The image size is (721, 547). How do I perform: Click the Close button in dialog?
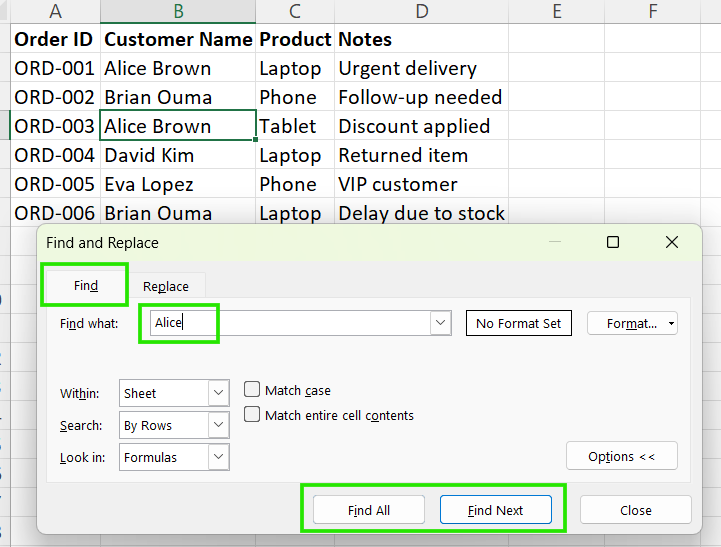click(x=635, y=510)
